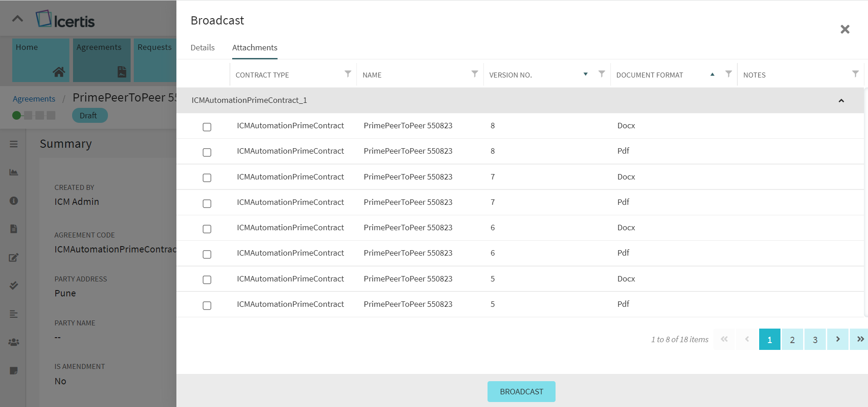
Task: Click the Home icon in navigation
Action: (x=59, y=72)
